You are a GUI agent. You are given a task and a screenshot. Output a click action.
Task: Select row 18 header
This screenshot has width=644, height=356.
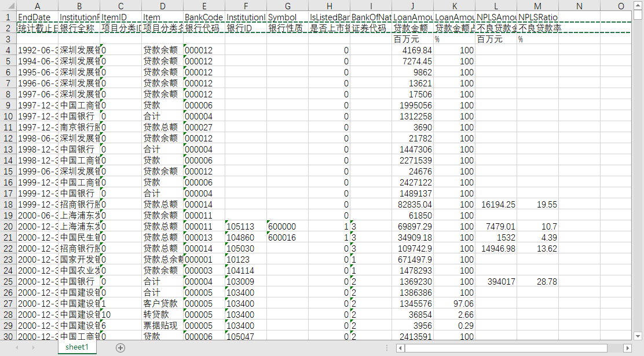pyautogui.click(x=8, y=204)
